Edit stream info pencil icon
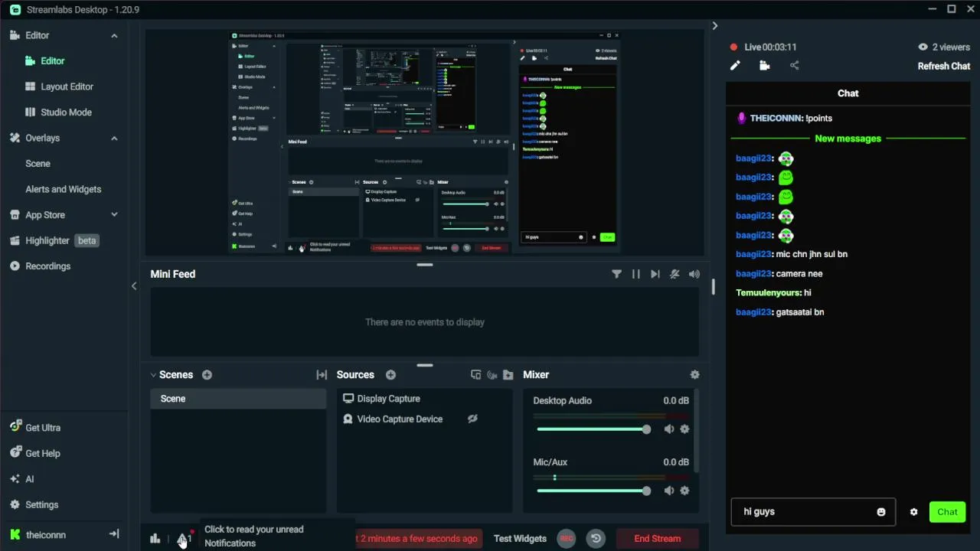 [735, 66]
